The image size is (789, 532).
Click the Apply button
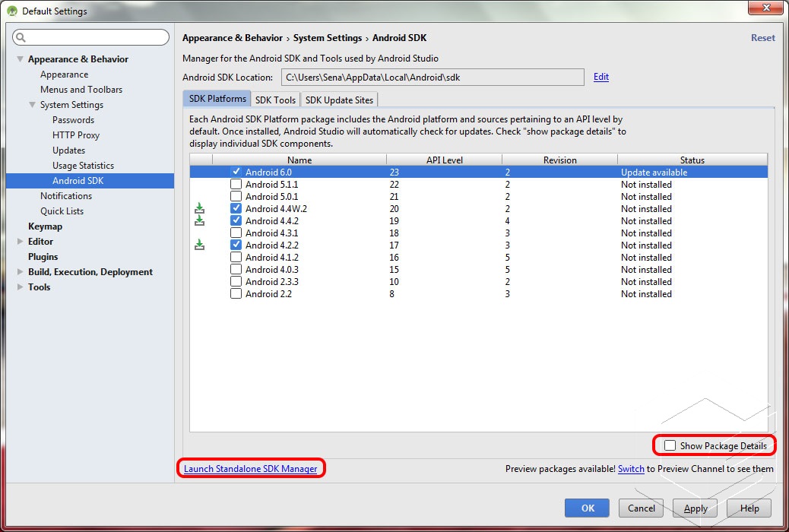[x=695, y=508]
